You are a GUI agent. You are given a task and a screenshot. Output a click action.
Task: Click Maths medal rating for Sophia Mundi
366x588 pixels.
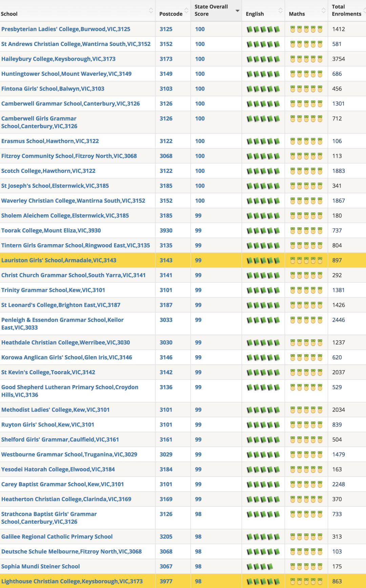[306, 567]
